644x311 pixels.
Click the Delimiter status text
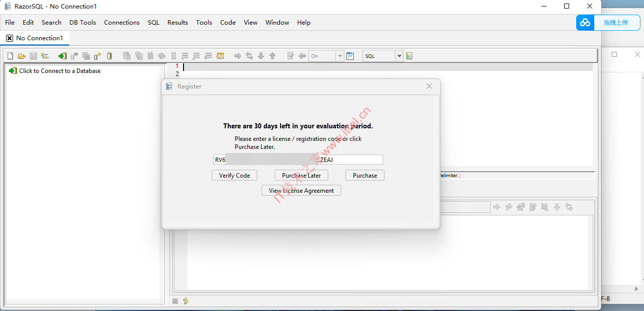pyautogui.click(x=450, y=176)
